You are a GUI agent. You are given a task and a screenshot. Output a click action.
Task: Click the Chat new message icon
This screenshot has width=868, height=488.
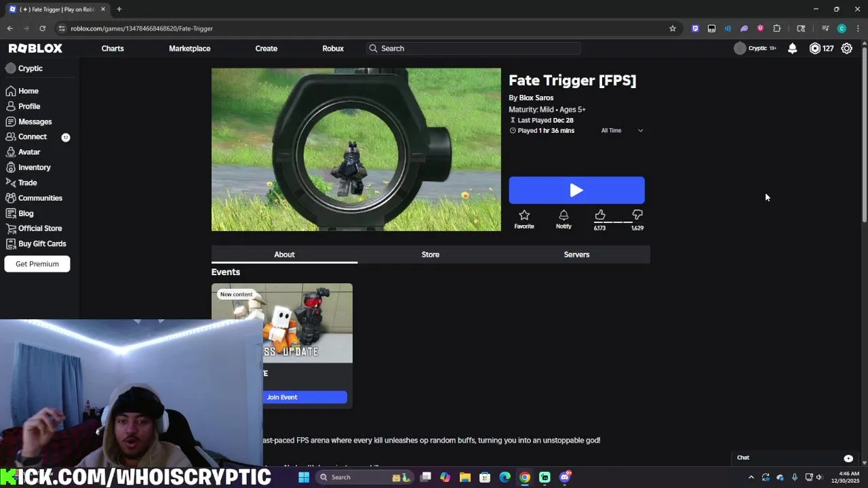[x=848, y=458]
